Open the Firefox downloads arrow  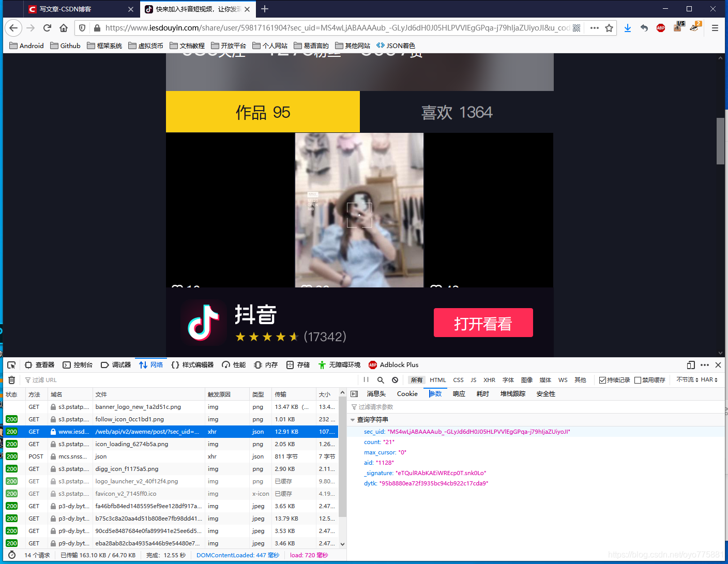627,28
